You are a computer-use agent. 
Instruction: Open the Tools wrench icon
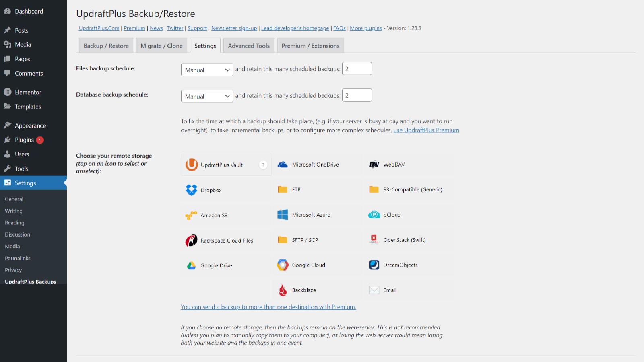pyautogui.click(x=7, y=169)
